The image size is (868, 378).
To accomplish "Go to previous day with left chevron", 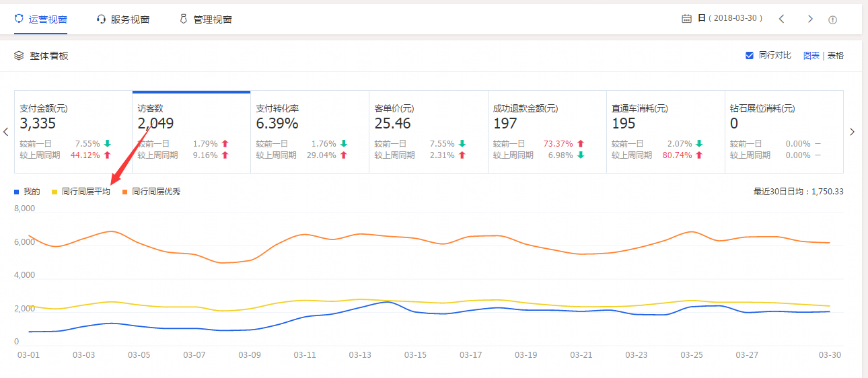I will 781,19.
